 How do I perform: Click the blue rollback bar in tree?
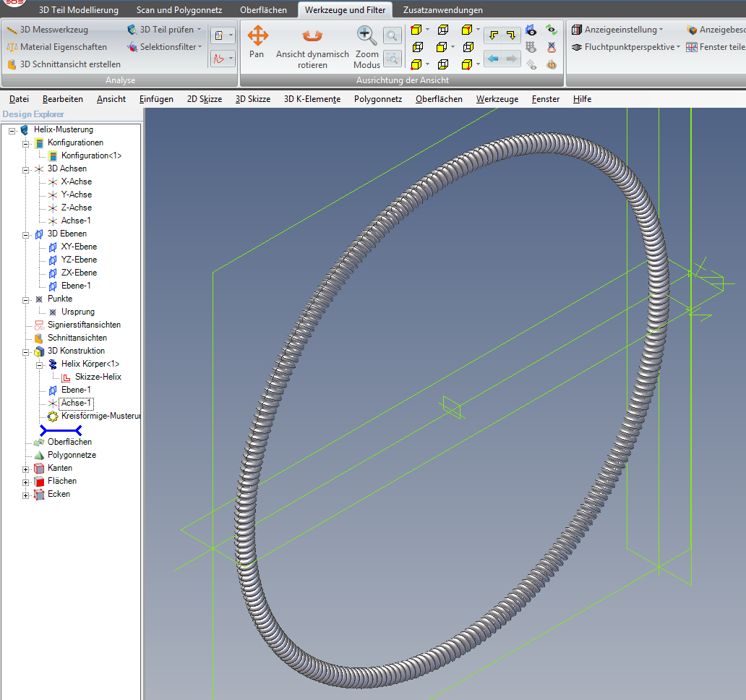pos(61,430)
